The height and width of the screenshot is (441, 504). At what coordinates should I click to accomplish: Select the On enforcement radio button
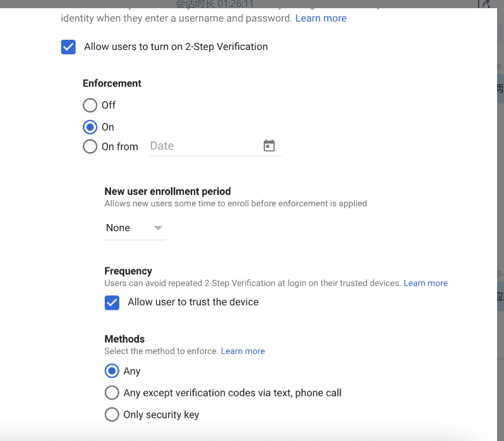click(90, 127)
